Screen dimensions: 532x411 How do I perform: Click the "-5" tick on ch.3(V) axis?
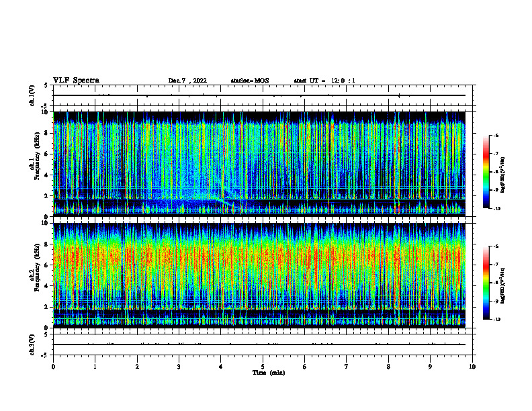click(x=45, y=355)
